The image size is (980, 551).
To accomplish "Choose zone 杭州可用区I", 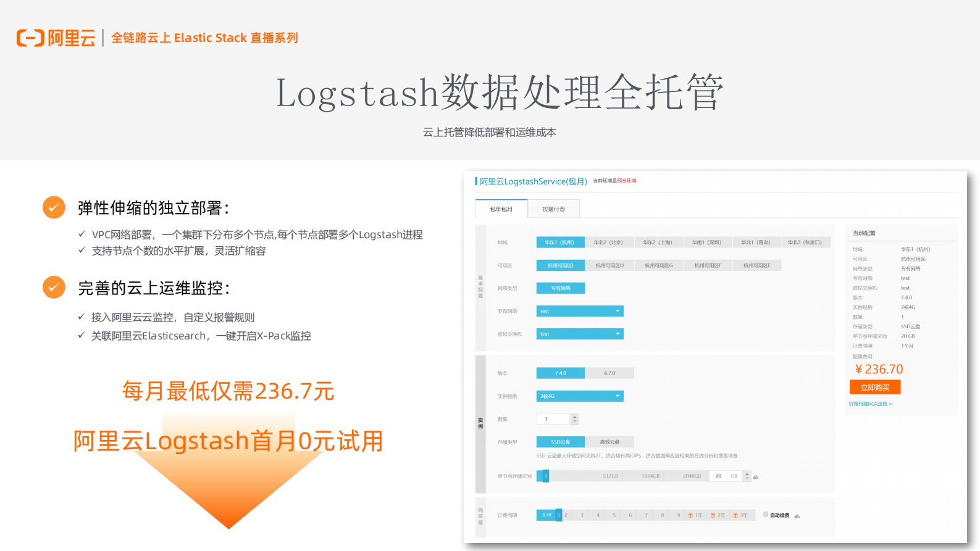I will click(x=560, y=265).
